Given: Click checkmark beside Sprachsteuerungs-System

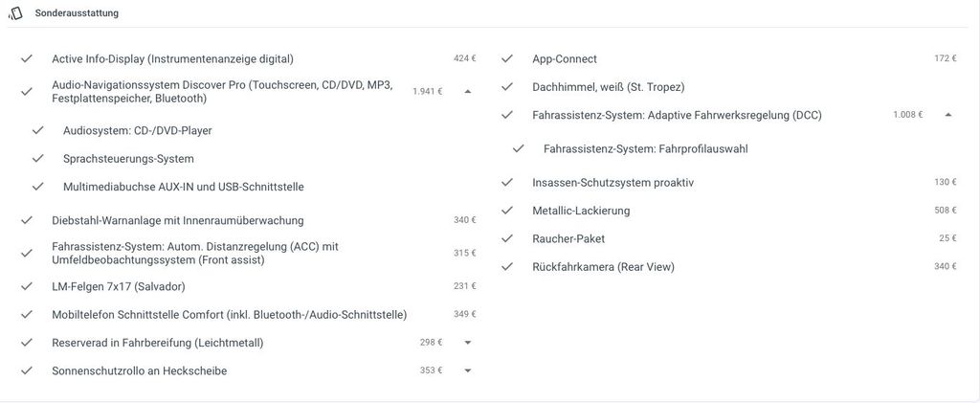Looking at the screenshot, I should 37,159.
